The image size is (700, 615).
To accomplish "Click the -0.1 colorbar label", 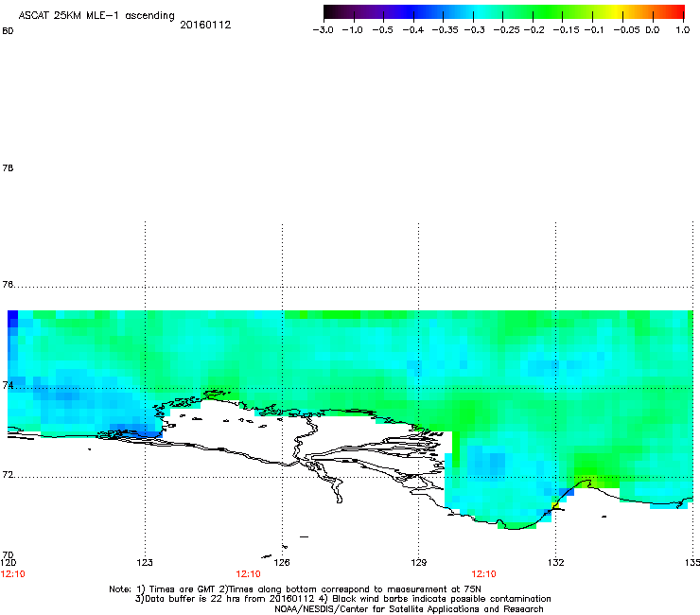I will (594, 30).
